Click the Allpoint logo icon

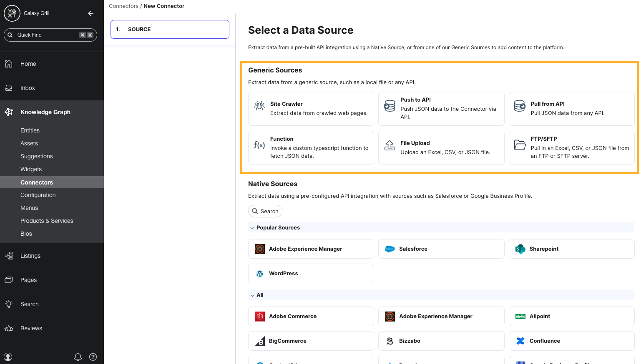click(520, 317)
